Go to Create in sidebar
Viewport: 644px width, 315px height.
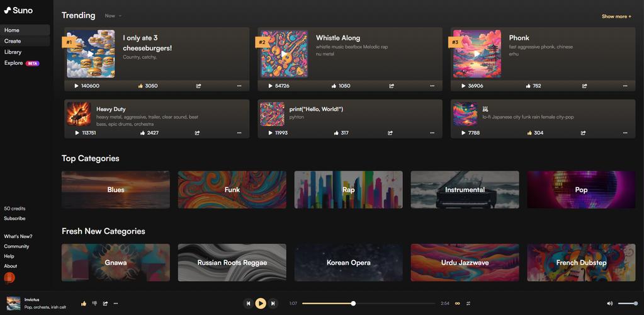[x=25, y=41]
